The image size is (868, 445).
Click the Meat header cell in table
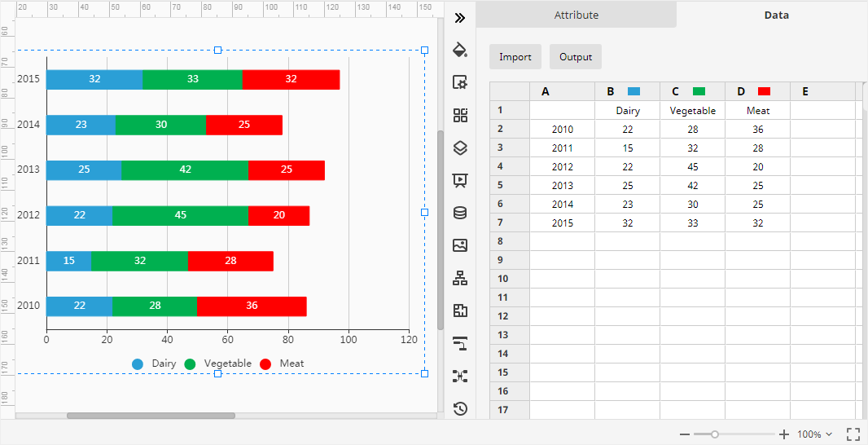(758, 110)
